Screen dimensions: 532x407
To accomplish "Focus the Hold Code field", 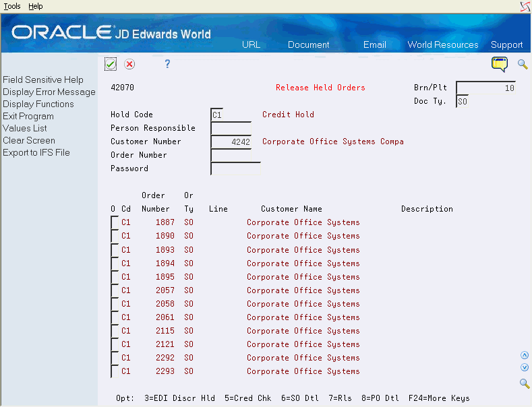I will tap(217, 115).
